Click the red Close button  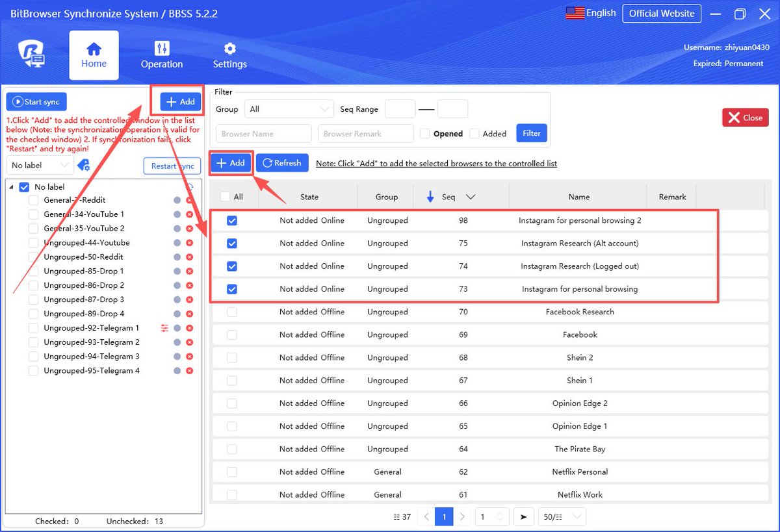click(746, 118)
